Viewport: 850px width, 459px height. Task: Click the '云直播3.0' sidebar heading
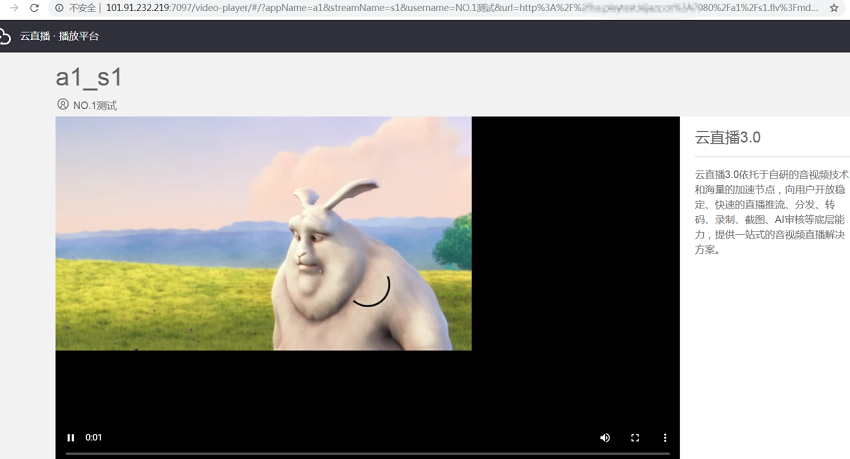tap(727, 138)
